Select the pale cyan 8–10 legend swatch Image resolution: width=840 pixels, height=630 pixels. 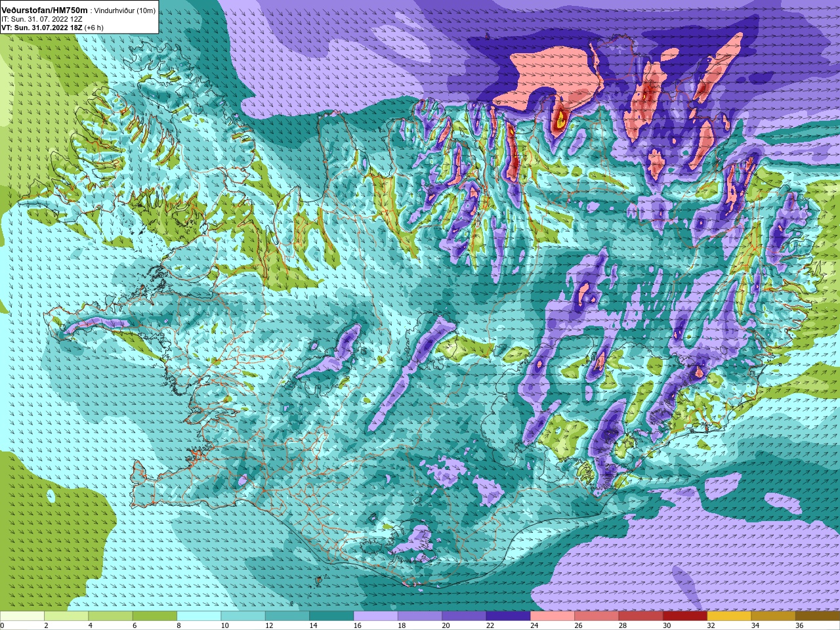coord(199,616)
